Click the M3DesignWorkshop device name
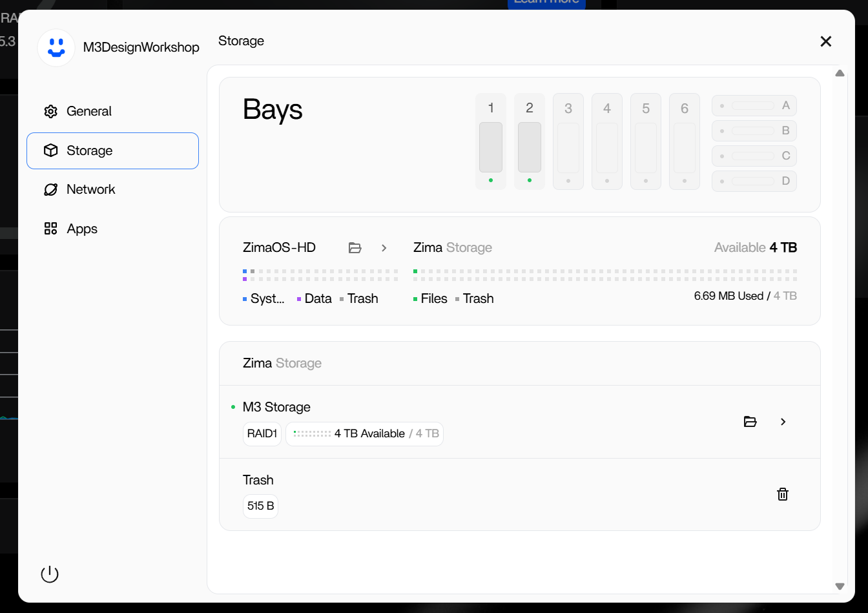 click(141, 47)
